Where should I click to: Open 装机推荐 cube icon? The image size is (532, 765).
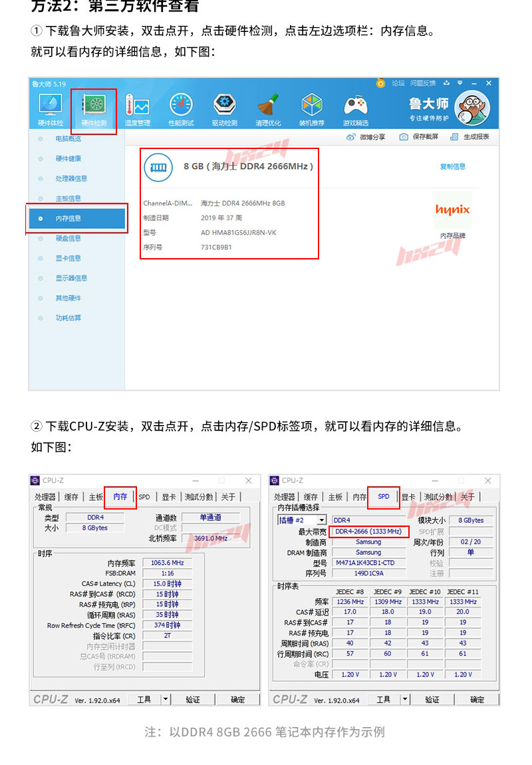click(312, 110)
